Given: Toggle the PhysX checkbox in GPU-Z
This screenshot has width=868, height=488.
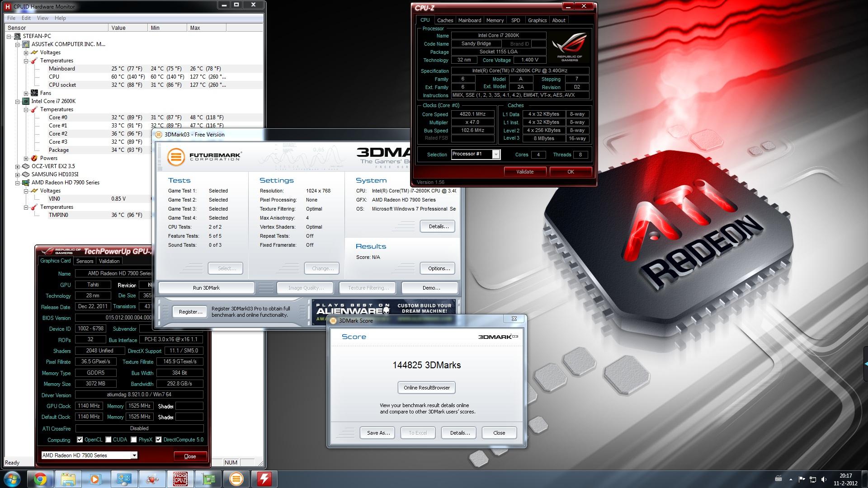Looking at the screenshot, I should pos(134,440).
